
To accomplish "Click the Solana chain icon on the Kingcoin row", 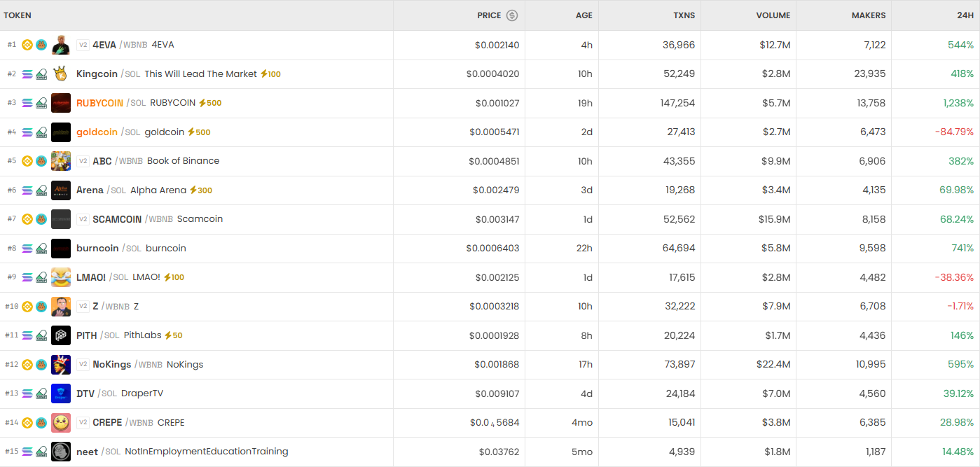I will [27, 74].
